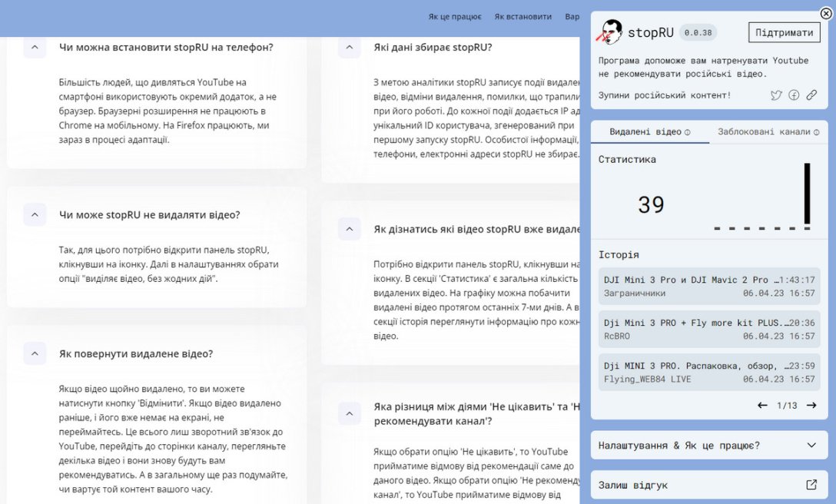Click the info icon next to Заблоковані канали

(815, 132)
